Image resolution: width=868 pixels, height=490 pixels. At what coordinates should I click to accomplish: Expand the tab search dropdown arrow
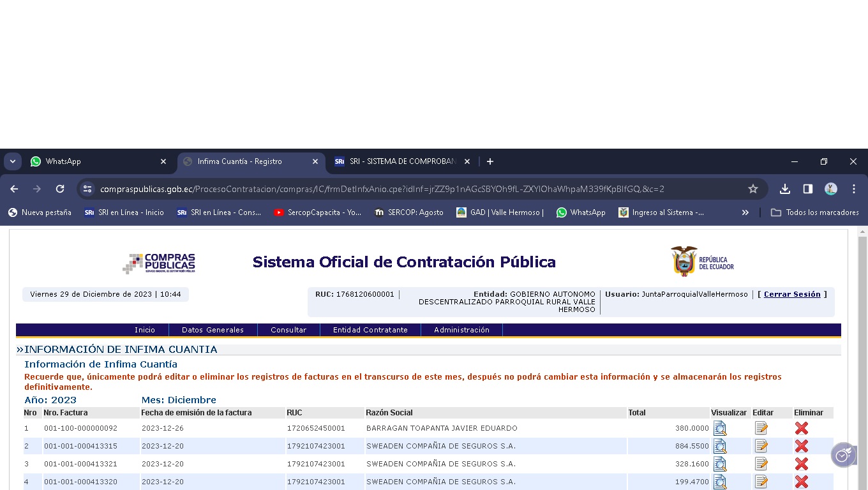pos(13,161)
